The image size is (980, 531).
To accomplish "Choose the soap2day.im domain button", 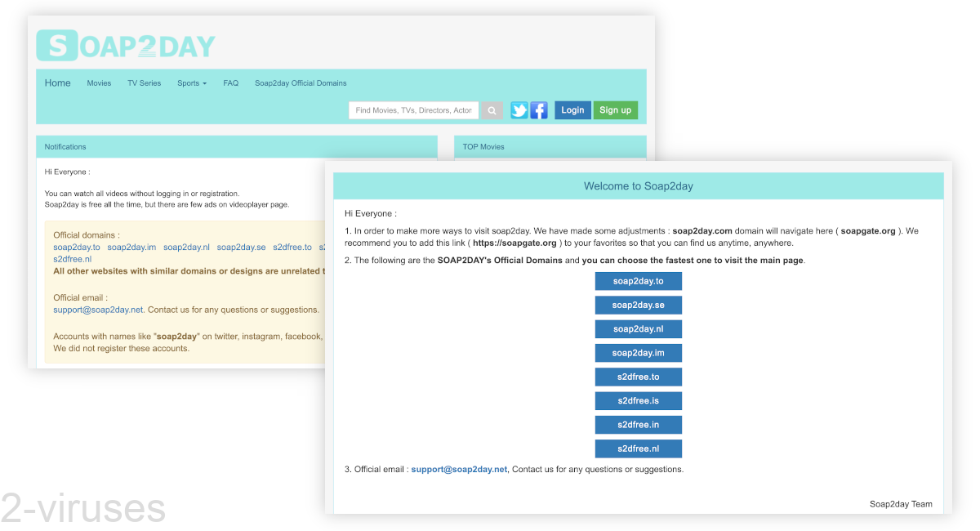I will click(x=639, y=353).
